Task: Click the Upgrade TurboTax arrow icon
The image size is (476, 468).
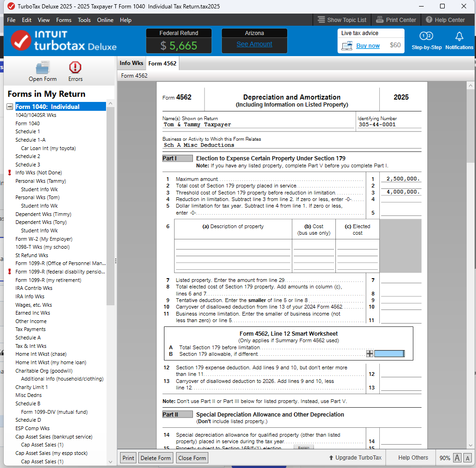Action: pos(331,458)
